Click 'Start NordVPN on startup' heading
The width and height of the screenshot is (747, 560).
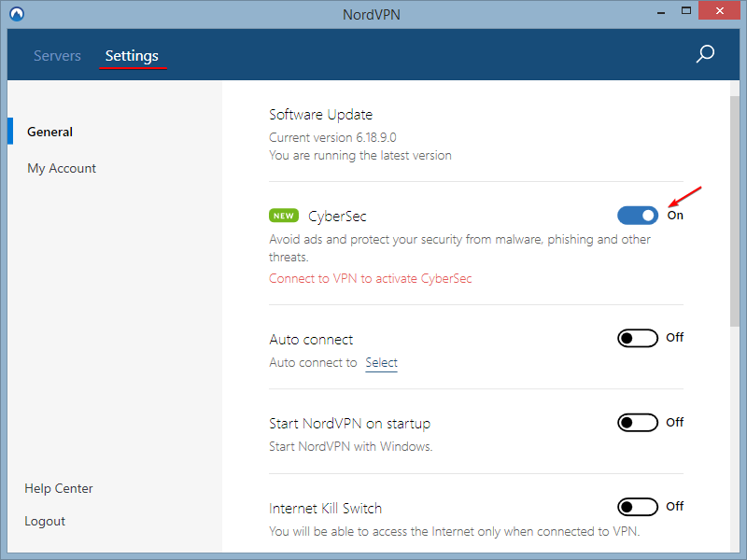point(349,424)
